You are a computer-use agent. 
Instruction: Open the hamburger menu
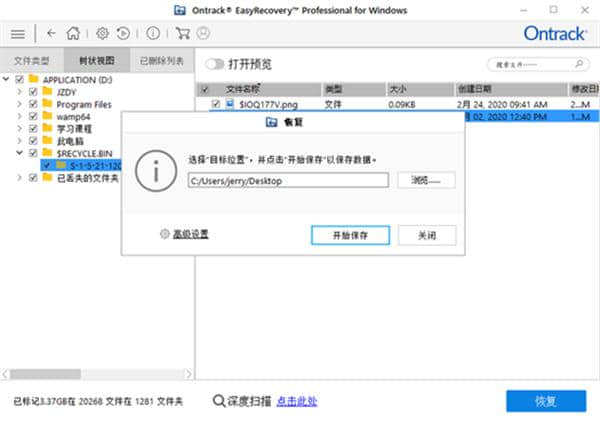(17, 33)
